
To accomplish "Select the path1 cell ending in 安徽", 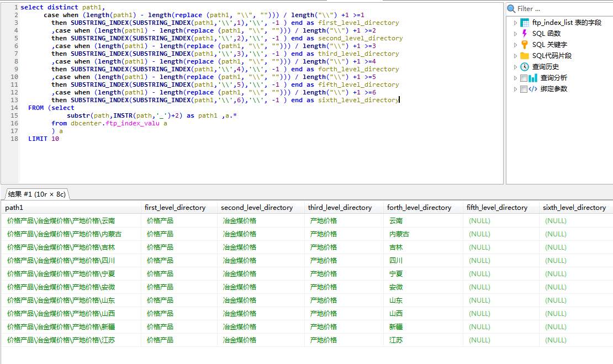I will point(71,287).
